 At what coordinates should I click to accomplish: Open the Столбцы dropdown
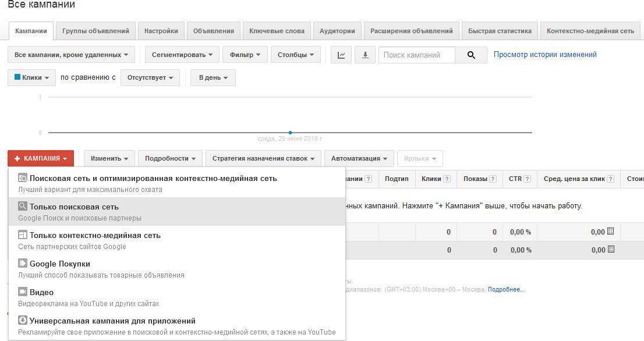(x=295, y=55)
